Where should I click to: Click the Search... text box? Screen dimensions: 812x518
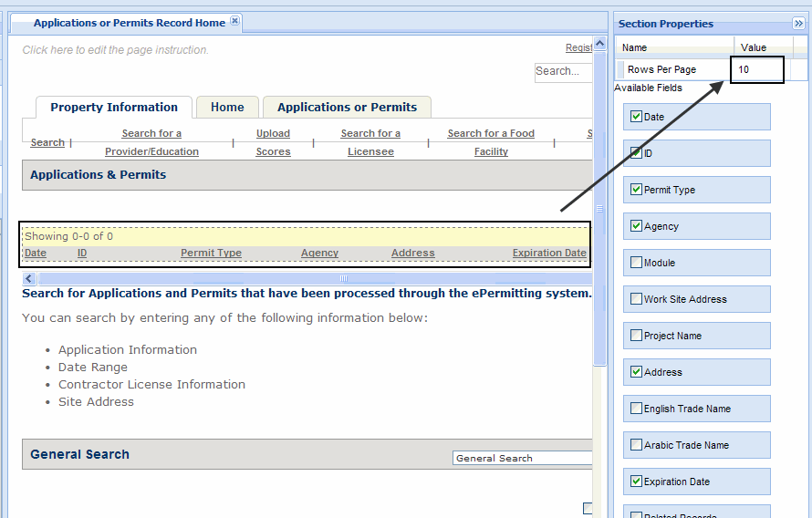pos(562,71)
